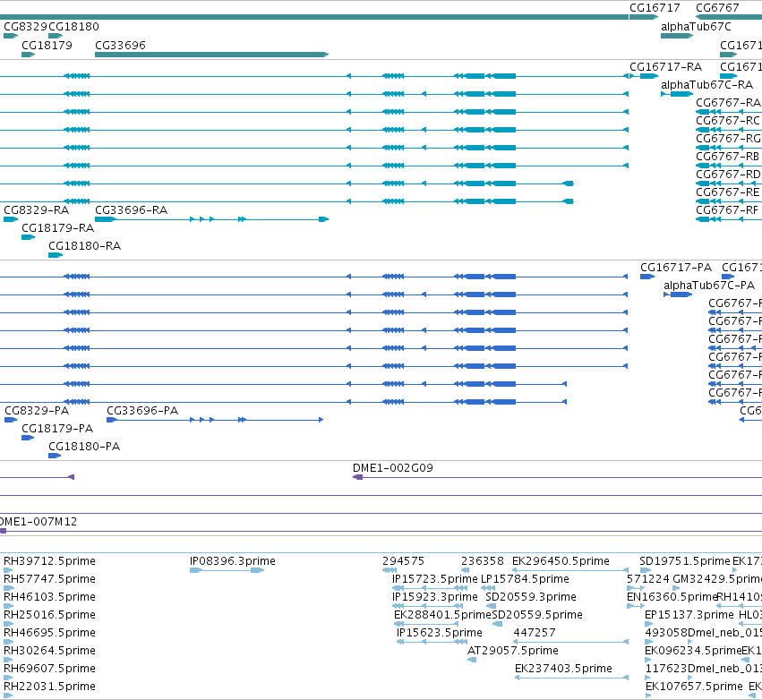
Task: Click the IP08396.3prime EST label
Action: coord(233,561)
